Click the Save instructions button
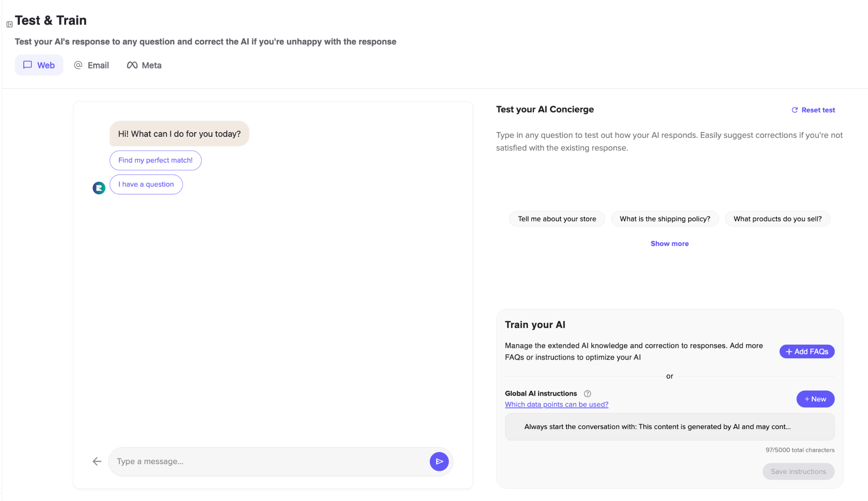The width and height of the screenshot is (868, 501). point(798,472)
